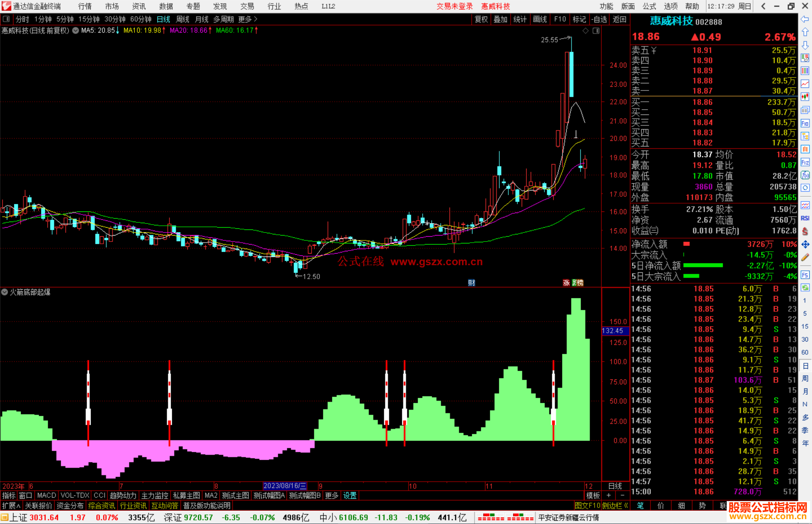
Task: Switch to the 周线 period tab
Action: pos(183,19)
